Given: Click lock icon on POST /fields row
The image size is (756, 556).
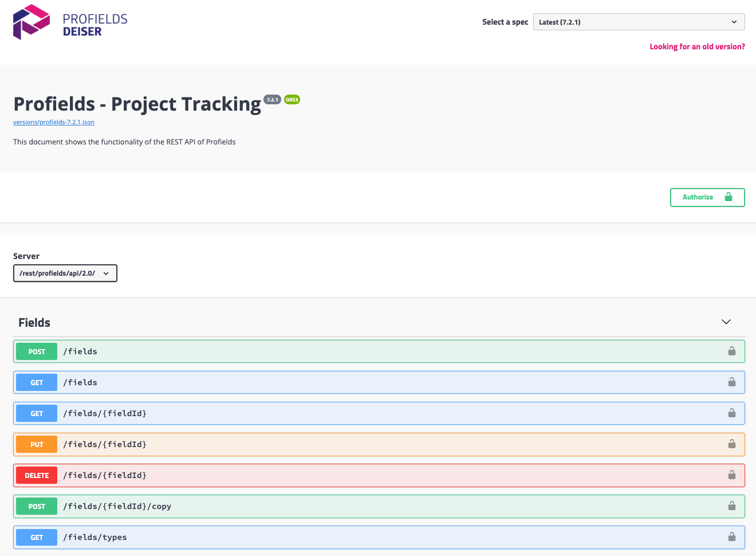Looking at the screenshot, I should click(x=732, y=351).
